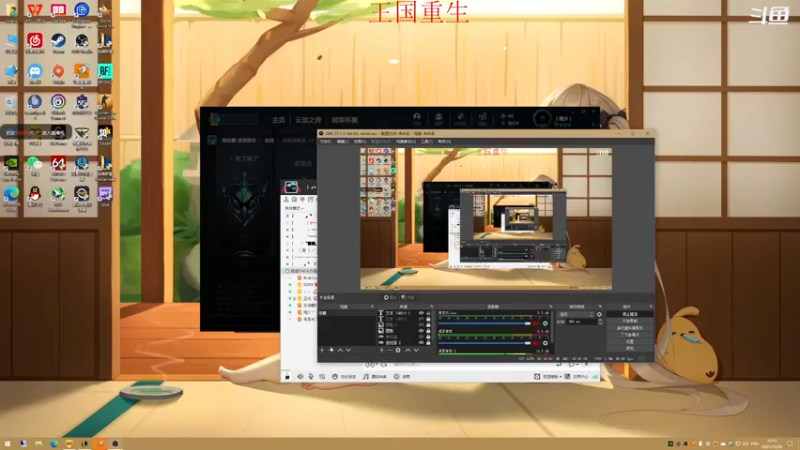800x450 pixels.
Task: Open Edge browser from taskbar
Action: pos(54,444)
